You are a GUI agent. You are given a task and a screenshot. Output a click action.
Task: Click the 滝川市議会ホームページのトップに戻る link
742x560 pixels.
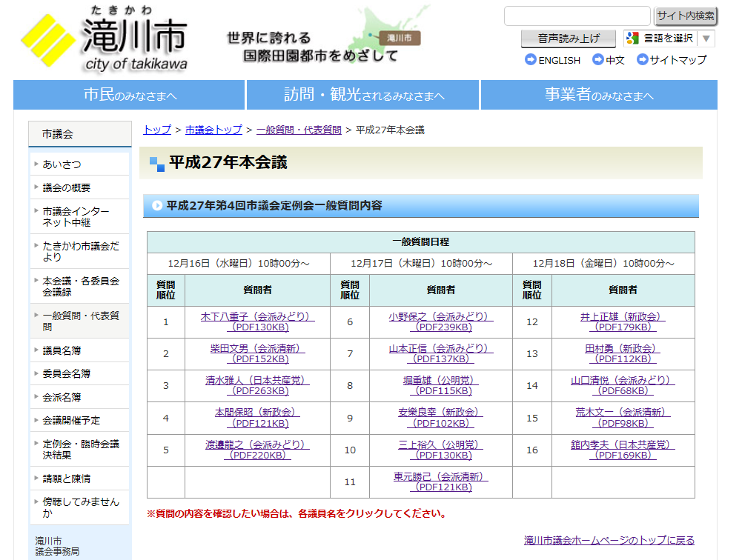(609, 540)
